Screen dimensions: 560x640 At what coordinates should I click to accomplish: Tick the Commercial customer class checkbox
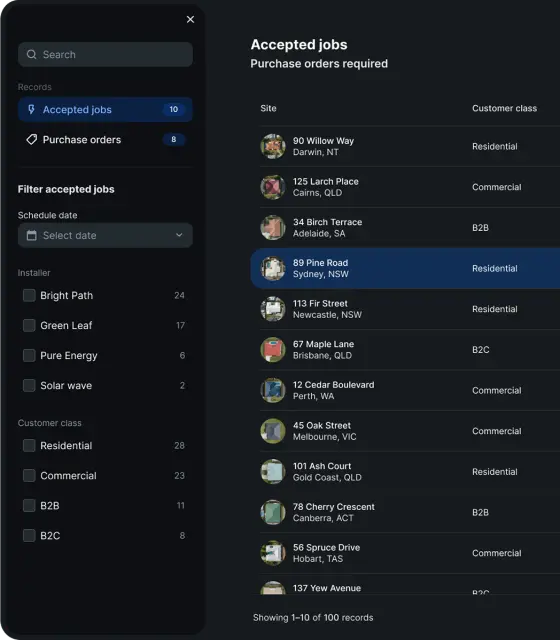tap(29, 476)
